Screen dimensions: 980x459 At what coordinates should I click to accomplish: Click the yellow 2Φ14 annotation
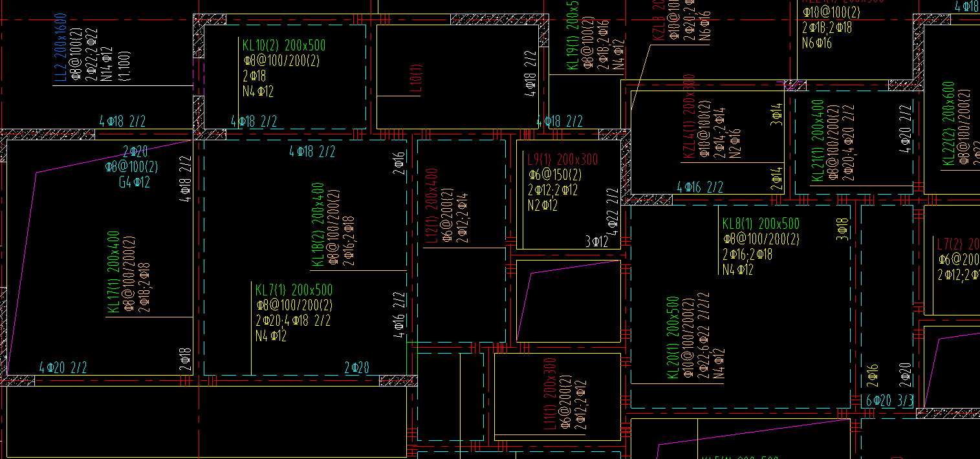[777, 178]
